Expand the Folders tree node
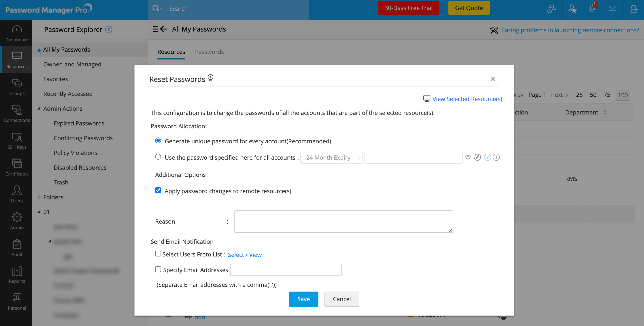Screen dimensions: 644x326 coord(39,197)
